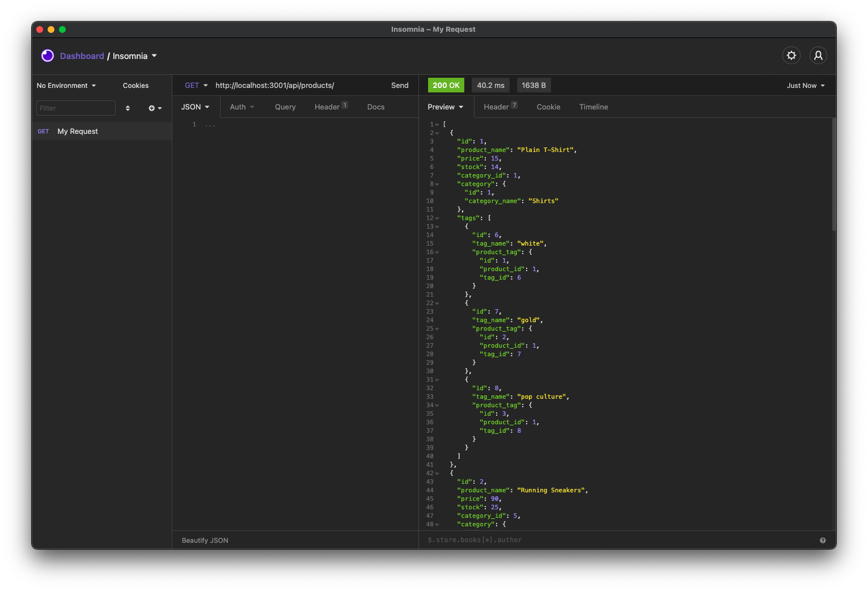Image resolution: width=868 pixels, height=591 pixels.
Task: Collapse product_tag fold at line 34
Action: point(437,406)
